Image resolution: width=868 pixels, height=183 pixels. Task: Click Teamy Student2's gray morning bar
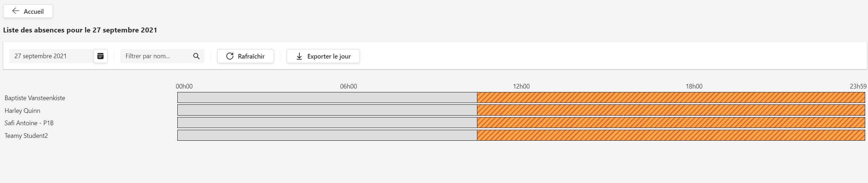327,135
